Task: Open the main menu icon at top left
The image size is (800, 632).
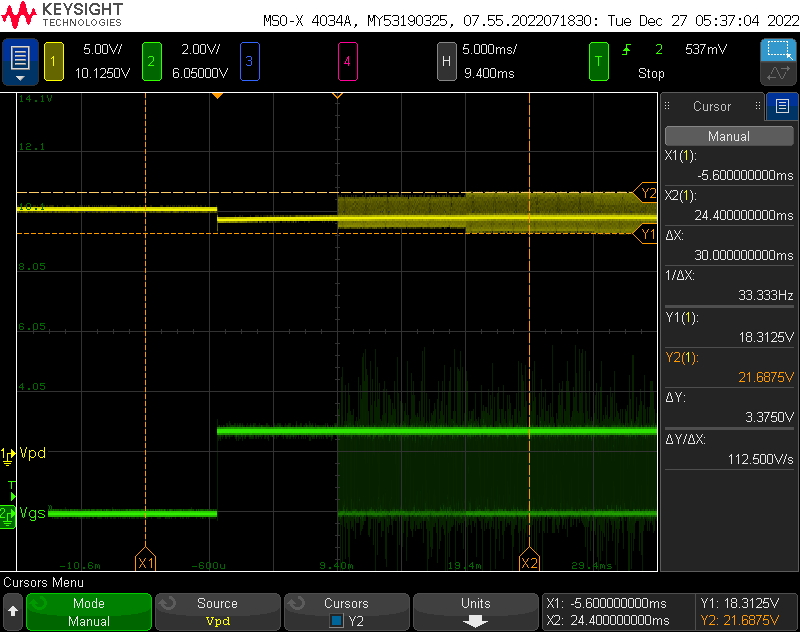Action: tap(20, 62)
